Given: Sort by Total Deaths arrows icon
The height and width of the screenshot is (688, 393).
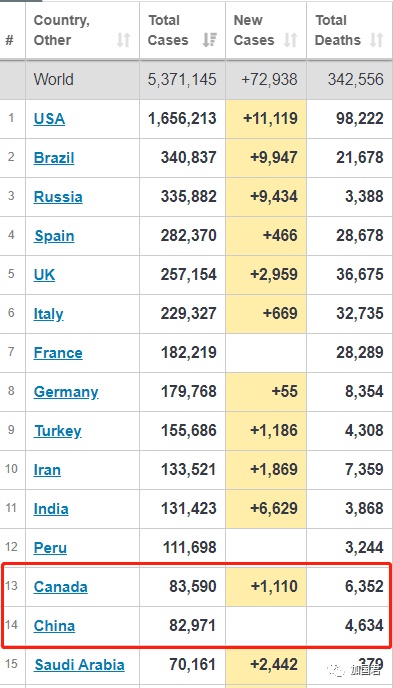Looking at the screenshot, I should tap(376, 40).
